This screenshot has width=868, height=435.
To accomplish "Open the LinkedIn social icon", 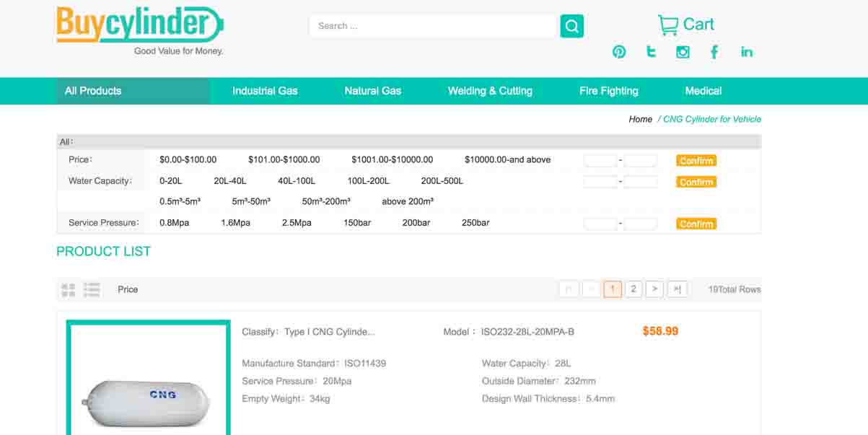I will 746,52.
